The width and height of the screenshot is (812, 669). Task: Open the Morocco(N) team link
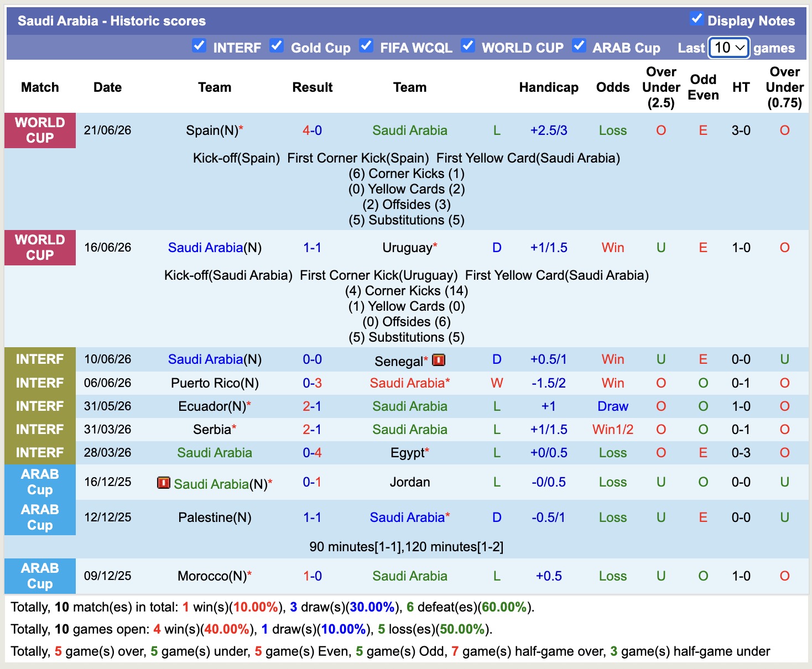point(215,576)
